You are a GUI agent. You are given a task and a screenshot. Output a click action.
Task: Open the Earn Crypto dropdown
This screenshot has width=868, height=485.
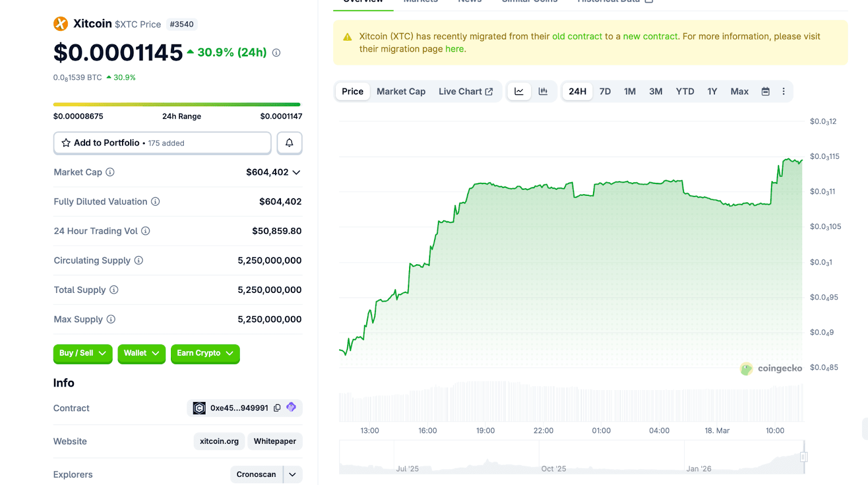coord(205,353)
